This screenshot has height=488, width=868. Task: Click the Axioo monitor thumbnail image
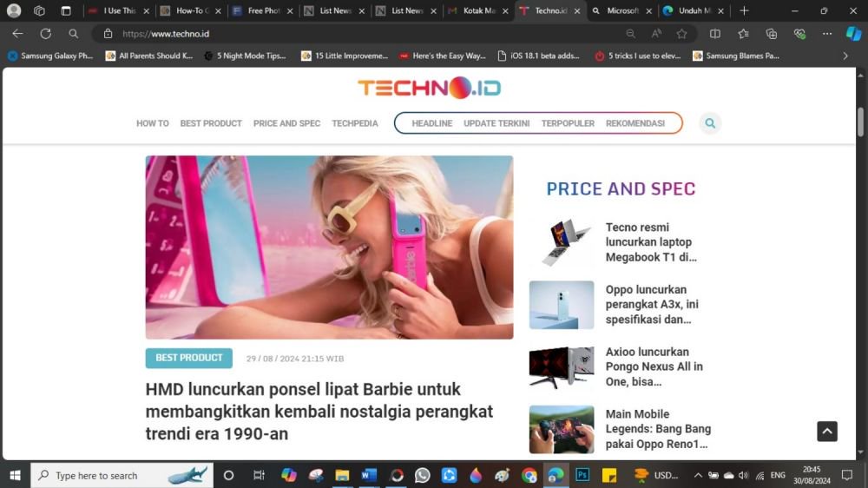[562, 367]
